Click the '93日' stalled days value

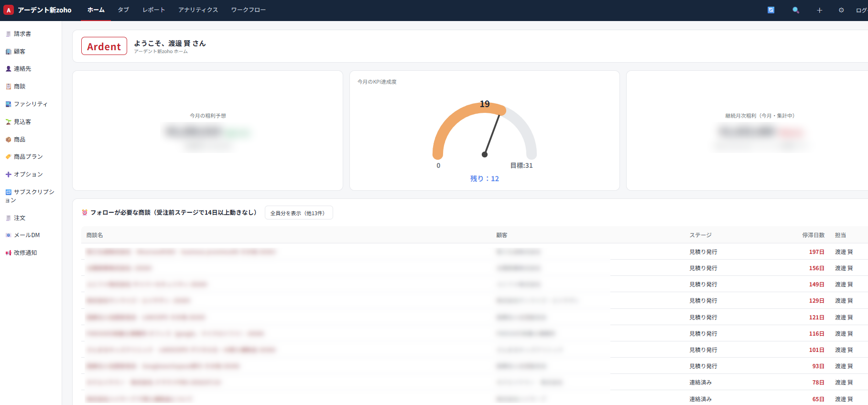click(818, 366)
